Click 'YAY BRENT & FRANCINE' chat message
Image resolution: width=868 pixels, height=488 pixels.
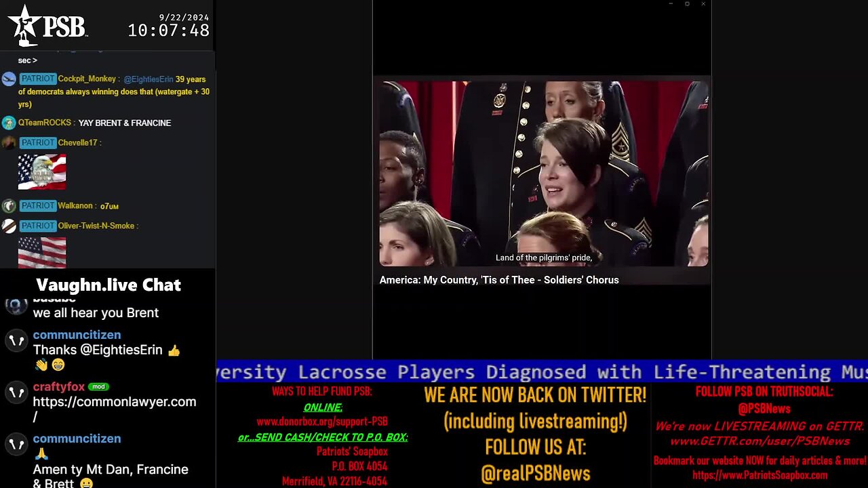125,123
